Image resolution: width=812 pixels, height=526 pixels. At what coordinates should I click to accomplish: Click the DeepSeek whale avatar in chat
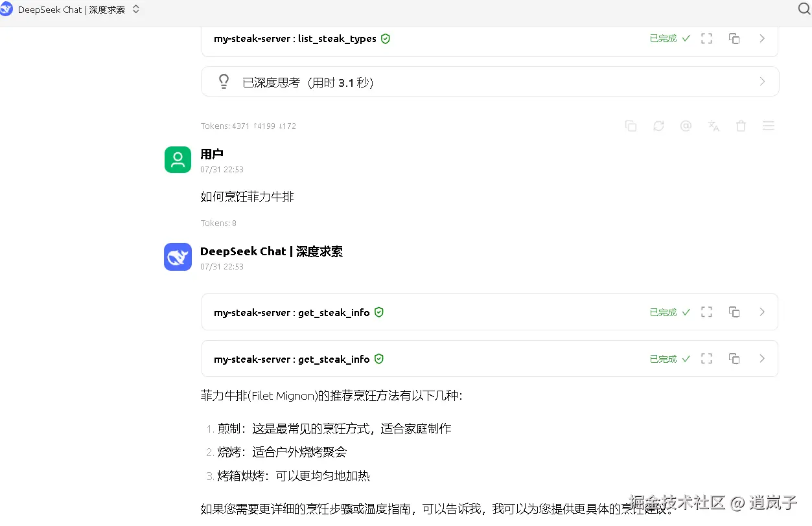pyautogui.click(x=178, y=257)
